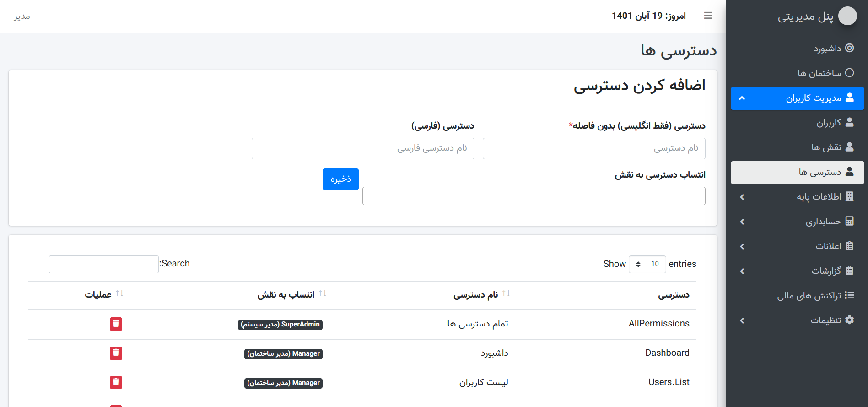Open the user avatar in the sidebar header
This screenshot has width=868, height=407.
[x=847, y=16]
